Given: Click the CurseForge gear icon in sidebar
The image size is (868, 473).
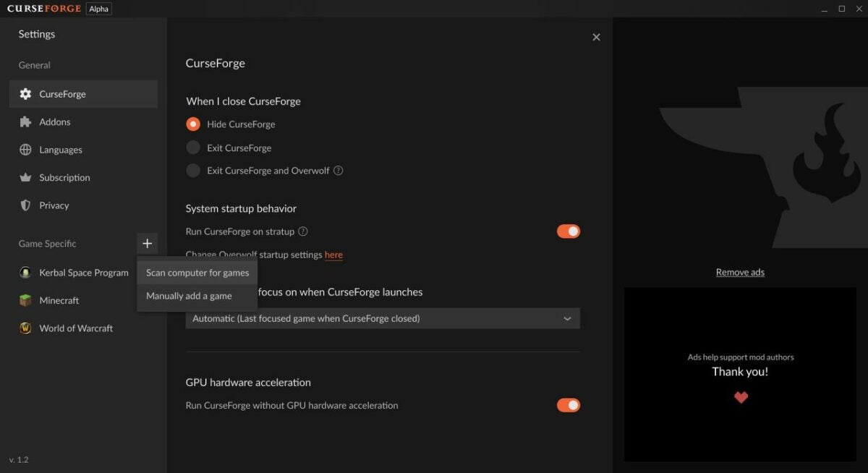Looking at the screenshot, I should (x=25, y=94).
